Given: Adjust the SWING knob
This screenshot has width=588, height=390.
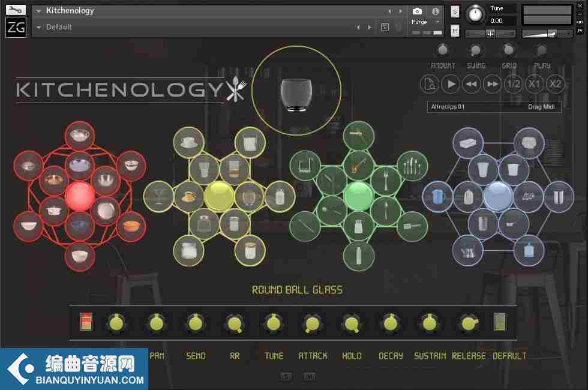Looking at the screenshot, I should (476, 50).
